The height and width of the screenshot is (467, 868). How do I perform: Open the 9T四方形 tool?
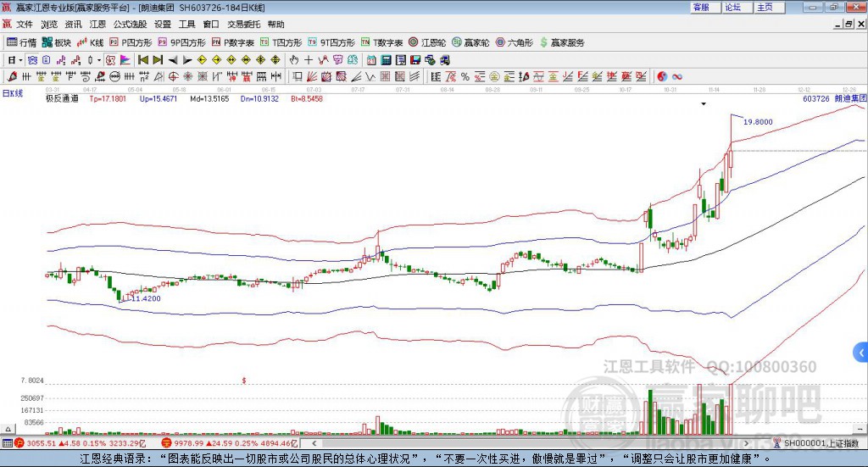coord(331,42)
